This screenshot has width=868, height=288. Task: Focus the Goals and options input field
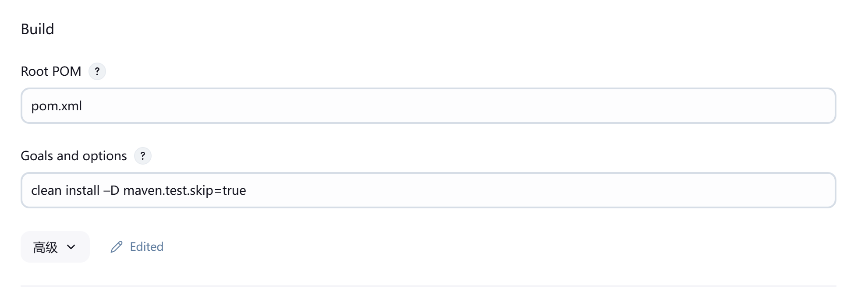(x=428, y=190)
